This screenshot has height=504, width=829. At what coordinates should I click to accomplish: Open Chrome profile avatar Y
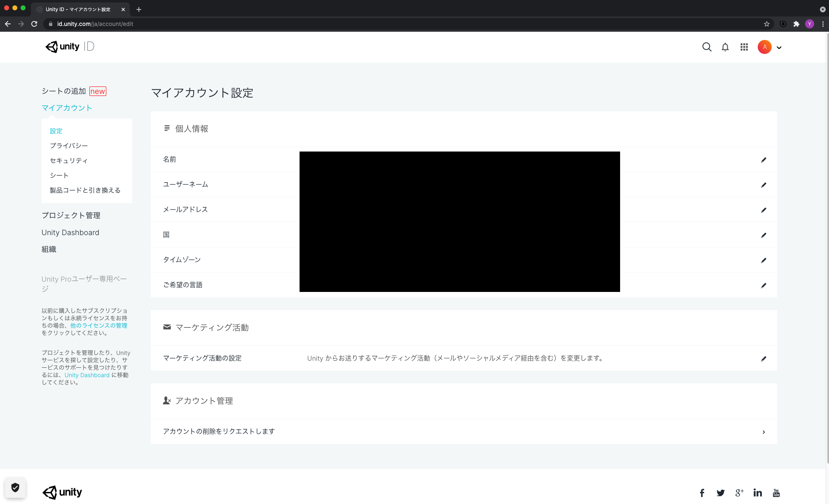coord(810,24)
